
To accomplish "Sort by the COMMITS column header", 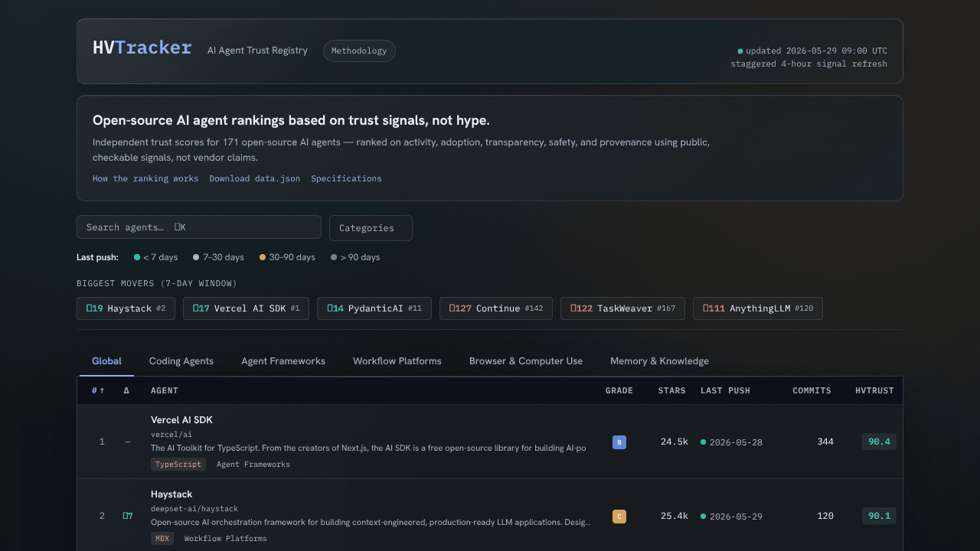I will (812, 390).
